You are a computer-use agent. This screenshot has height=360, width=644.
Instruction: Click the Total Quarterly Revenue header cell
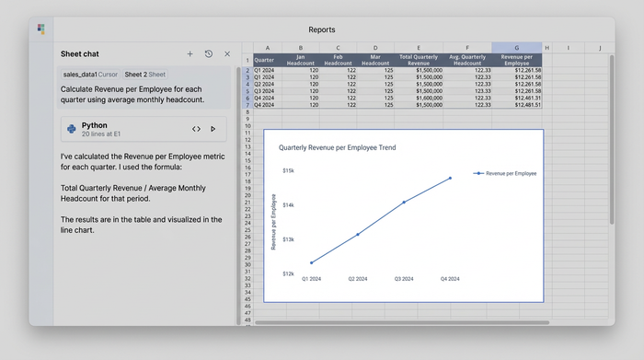pos(419,60)
